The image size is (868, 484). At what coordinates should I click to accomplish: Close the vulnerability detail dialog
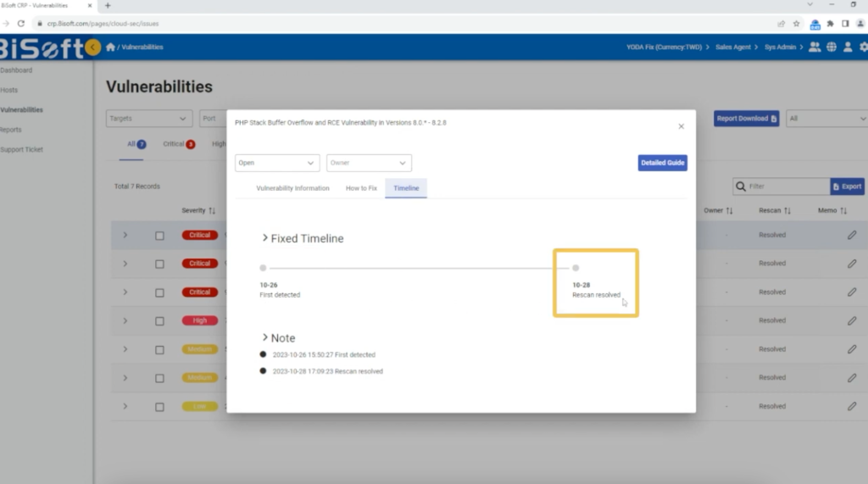[681, 126]
